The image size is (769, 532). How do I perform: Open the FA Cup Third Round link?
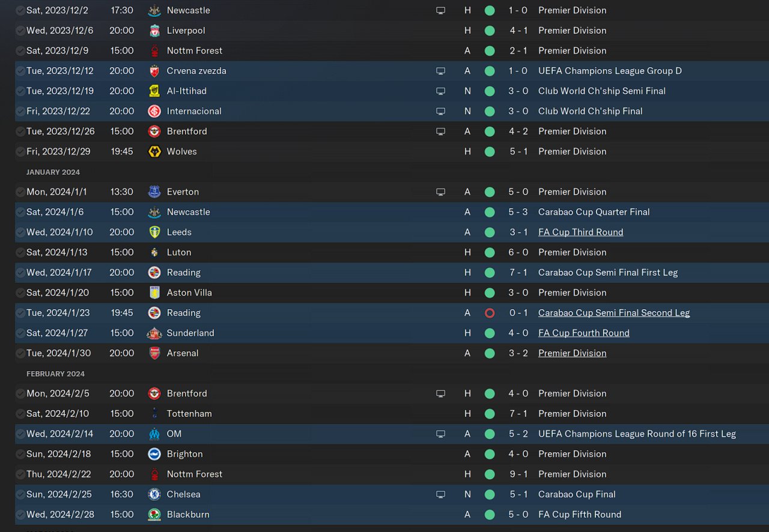[x=580, y=232]
